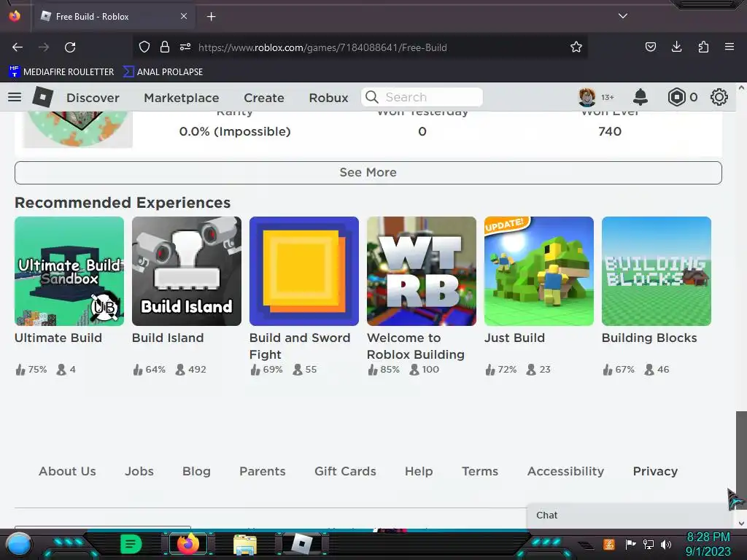Bookmark this page with the star icon
Viewport: 747px width, 560px height.
(576, 47)
